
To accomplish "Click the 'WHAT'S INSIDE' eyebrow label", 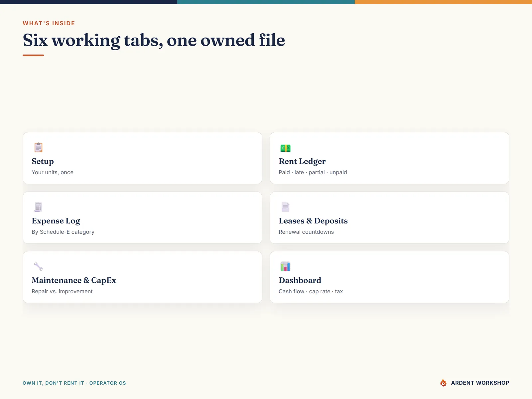I will point(49,23).
